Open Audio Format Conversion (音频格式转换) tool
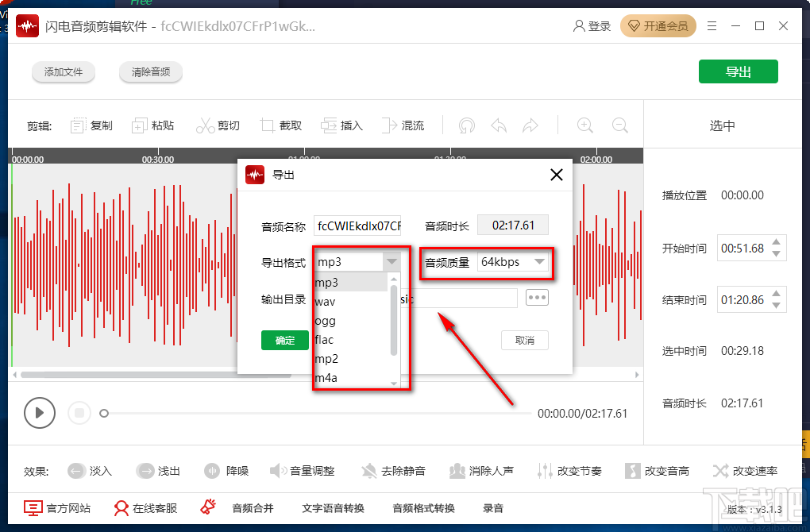Image resolution: width=810 pixels, height=532 pixels. pyautogui.click(x=423, y=508)
